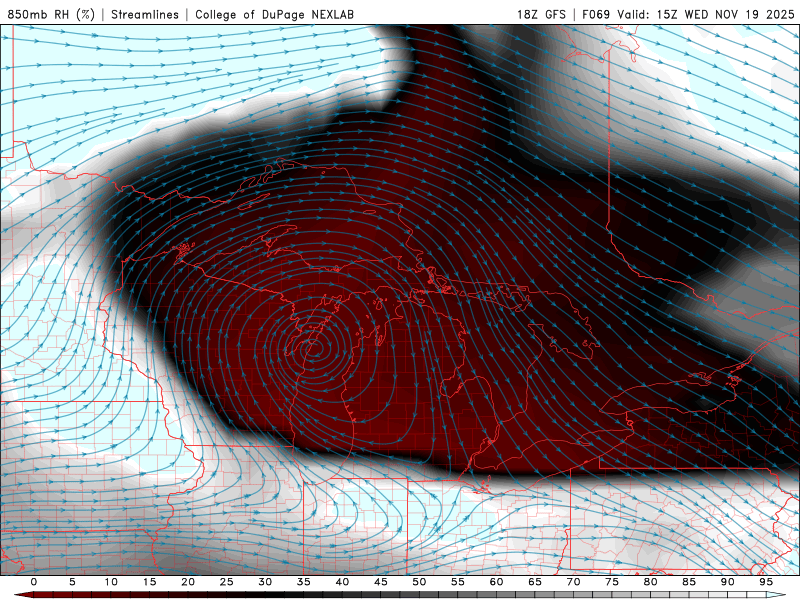Image resolution: width=800 pixels, height=600 pixels.
Task: Click the 'Streamlines' header label
Action: 145,14
